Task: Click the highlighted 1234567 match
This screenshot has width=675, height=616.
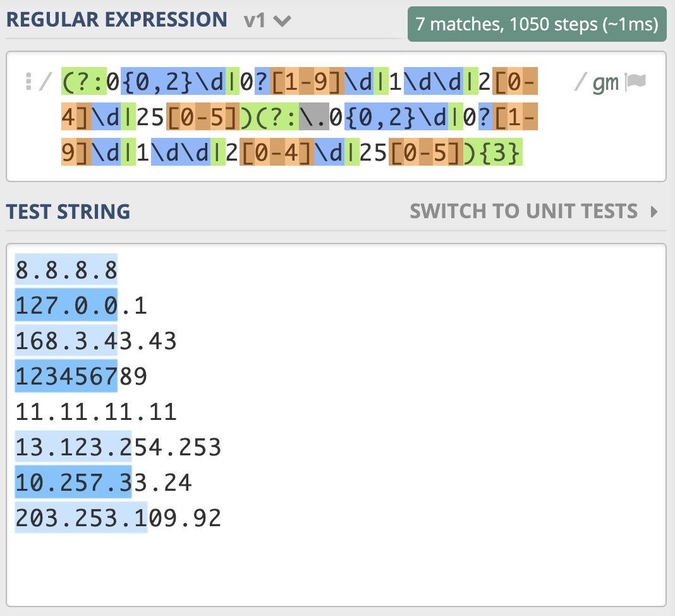Action: click(66, 377)
